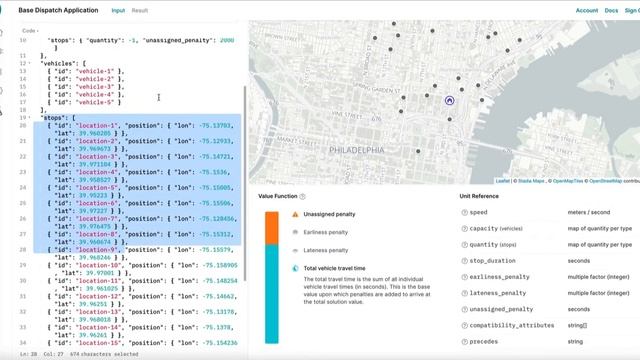Collapse the "stops" array at line 19
This screenshot has width=640, height=360.
tap(29, 118)
